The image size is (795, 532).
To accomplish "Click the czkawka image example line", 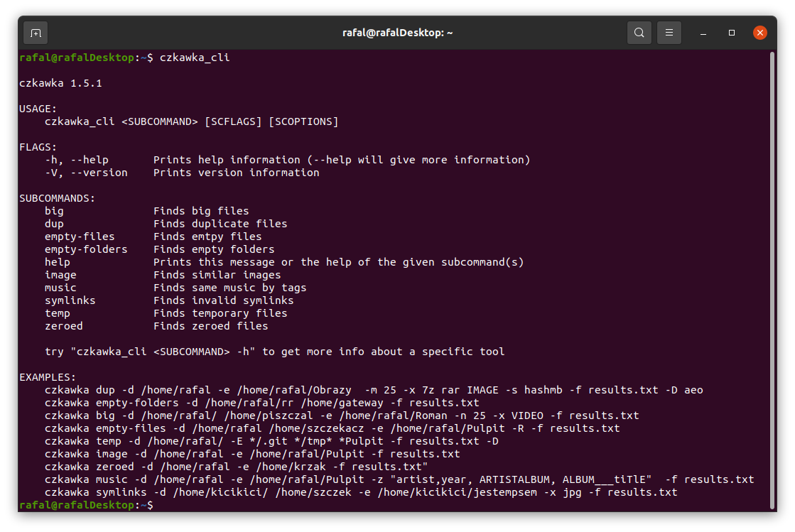I will (x=252, y=454).
